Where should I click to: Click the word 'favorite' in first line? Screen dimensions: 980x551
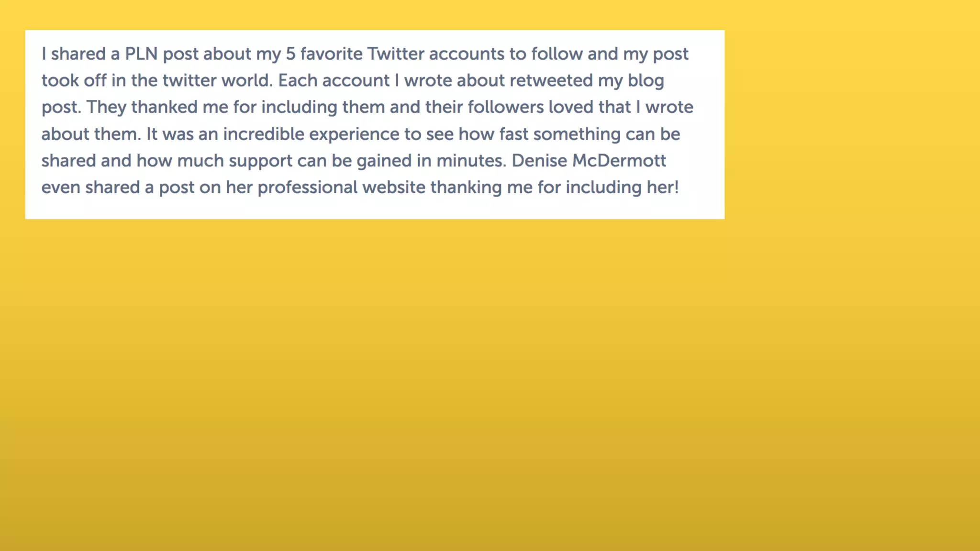[x=332, y=54]
